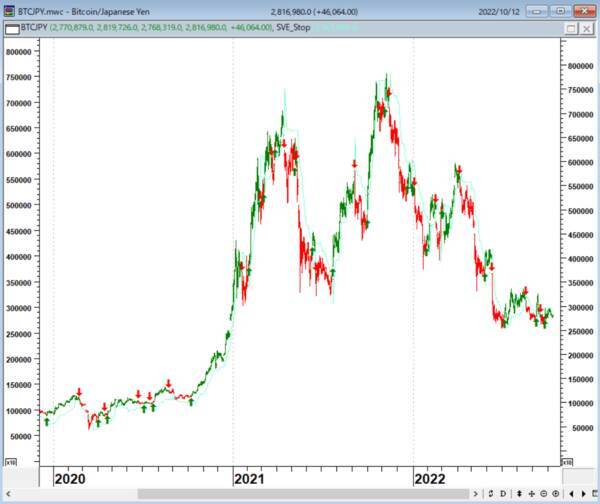Click the 2020 year label on time axis

[x=70, y=479]
